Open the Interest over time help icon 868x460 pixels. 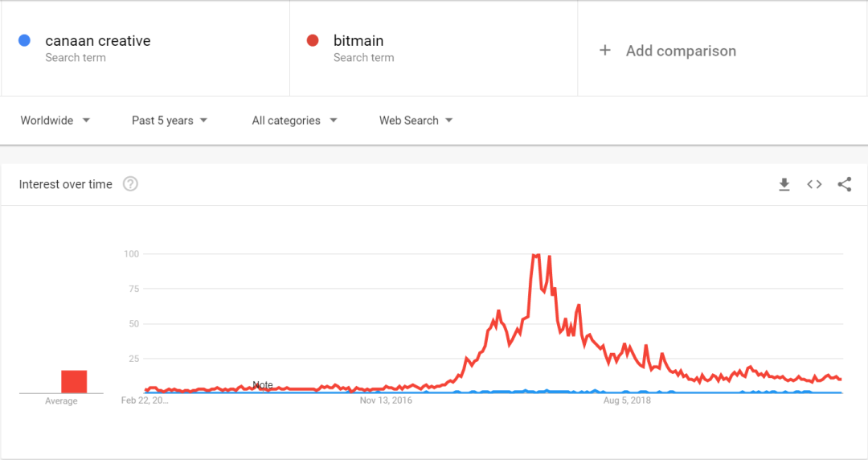tap(130, 184)
